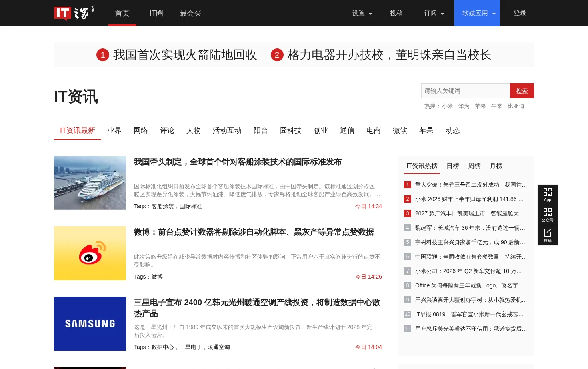Viewport: 588px width, 369px height.
Task: Search hot keyword 比亚迪
Action: (516, 106)
